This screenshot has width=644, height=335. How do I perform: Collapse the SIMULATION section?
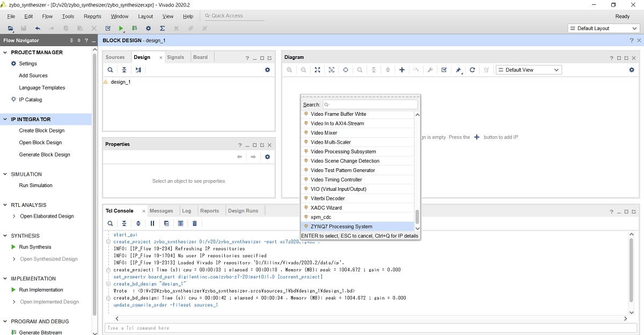coord(5,174)
